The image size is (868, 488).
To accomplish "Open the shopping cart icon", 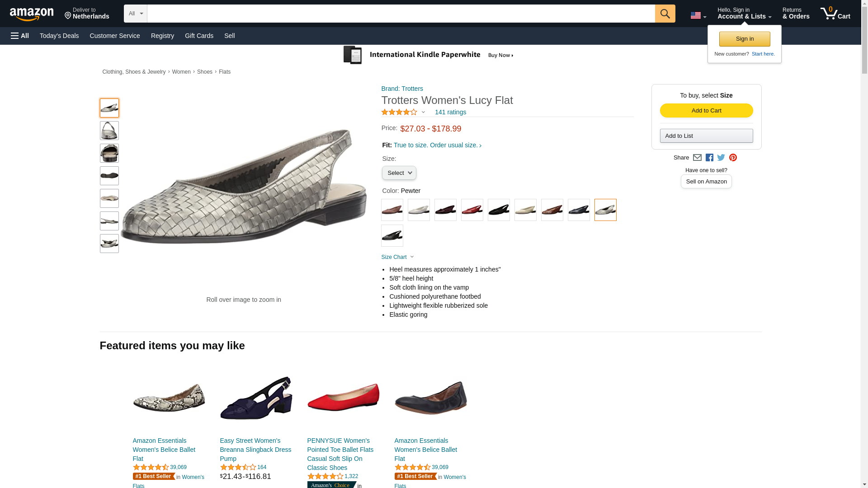I will [835, 14].
